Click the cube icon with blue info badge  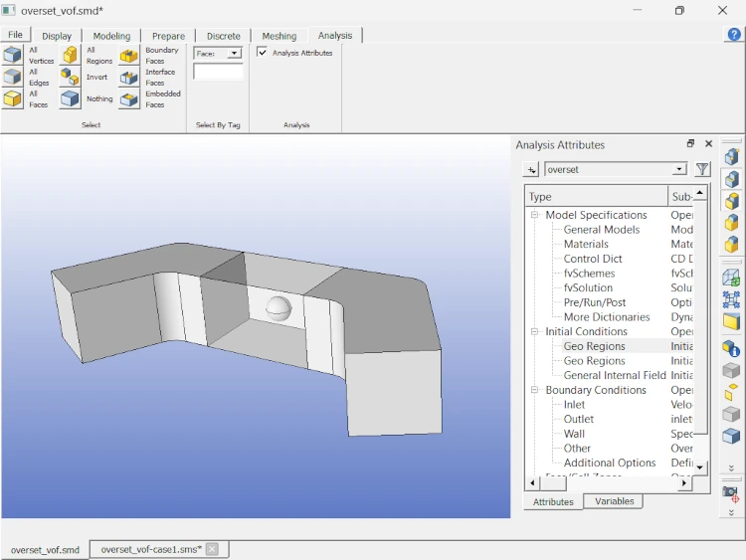731,349
